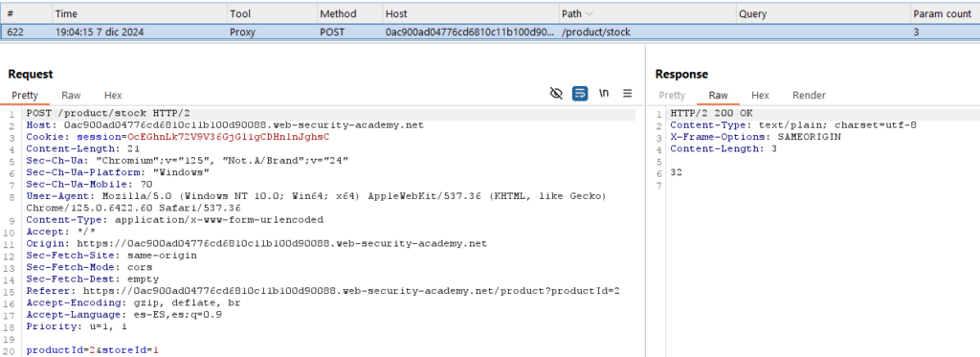Toggle the hide-eye icon in Request panel
This screenshot has height=357, width=980.
click(556, 94)
